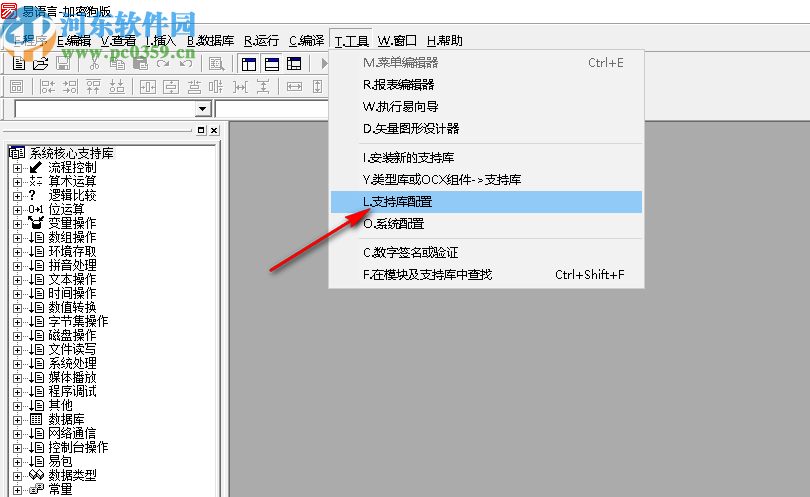
Task: Select the 网络通信 tree item
Action: point(72,433)
